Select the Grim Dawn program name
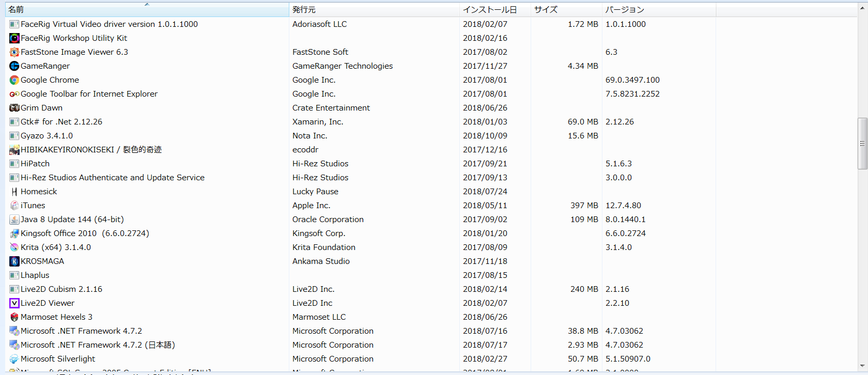868x375 pixels. 41,108
